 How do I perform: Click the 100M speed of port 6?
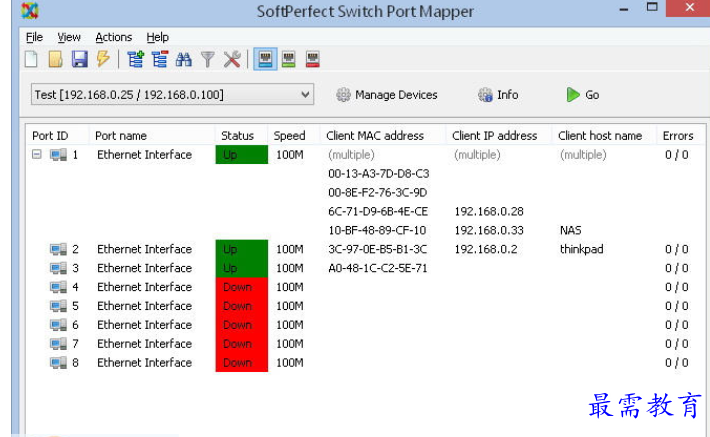(289, 325)
